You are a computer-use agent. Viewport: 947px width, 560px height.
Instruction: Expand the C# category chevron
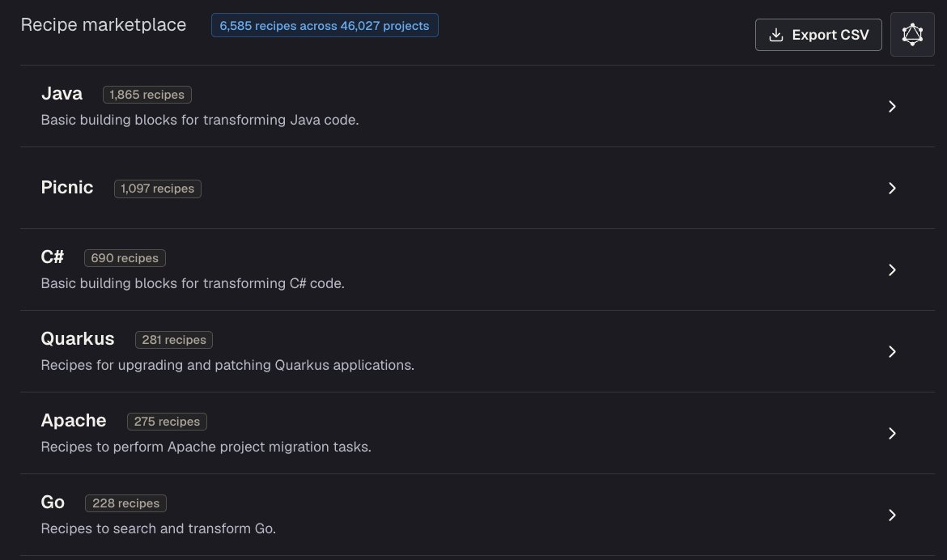891,269
